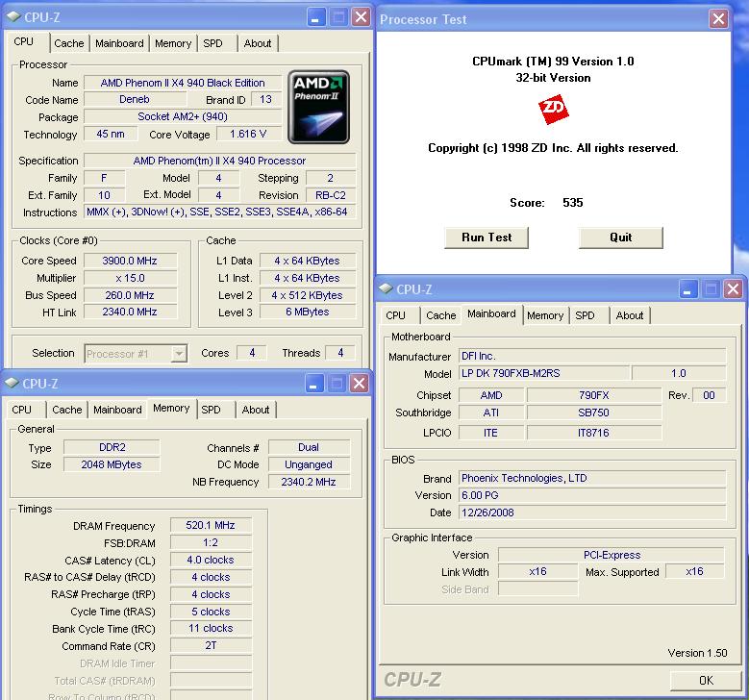The image size is (749, 700).
Task: Click the red ZD logo in Processor Test
Action: point(553,110)
